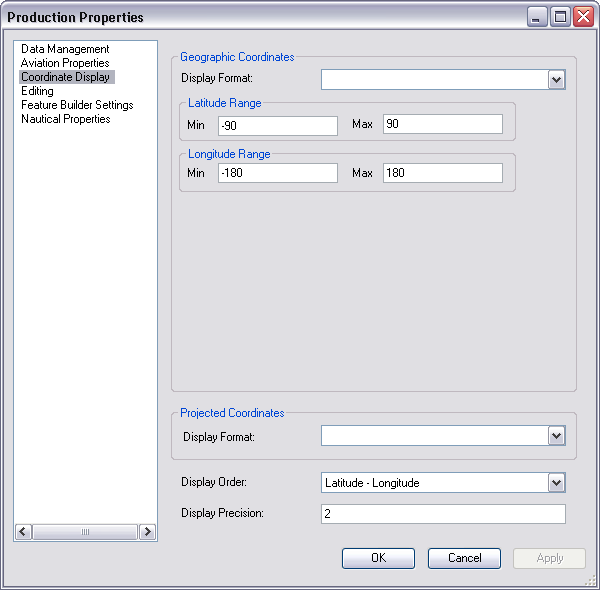This screenshot has height=590, width=600.
Task: Maximize the Production Properties window
Action: click(x=561, y=17)
